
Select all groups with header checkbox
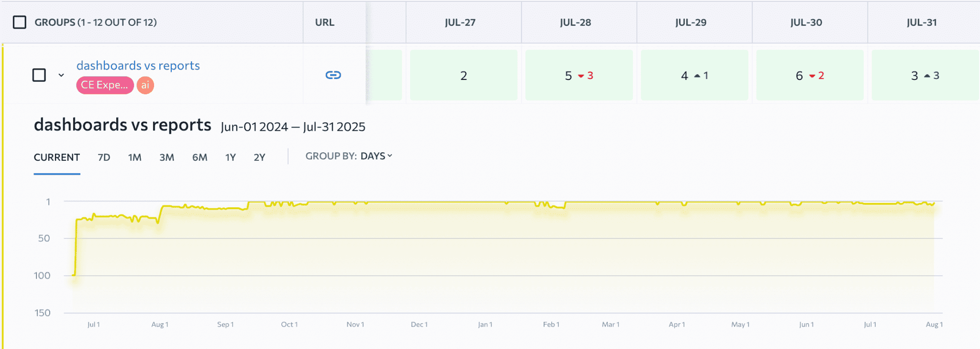point(20,23)
